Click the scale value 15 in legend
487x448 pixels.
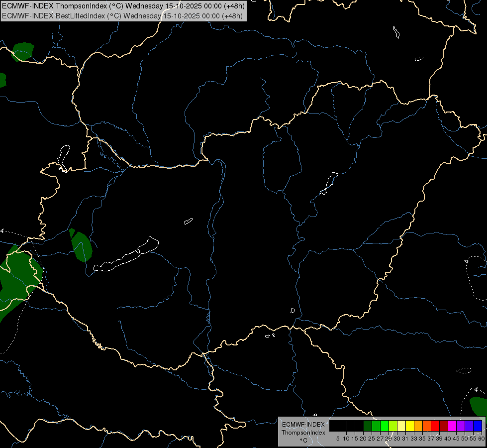pyautogui.click(x=355, y=439)
